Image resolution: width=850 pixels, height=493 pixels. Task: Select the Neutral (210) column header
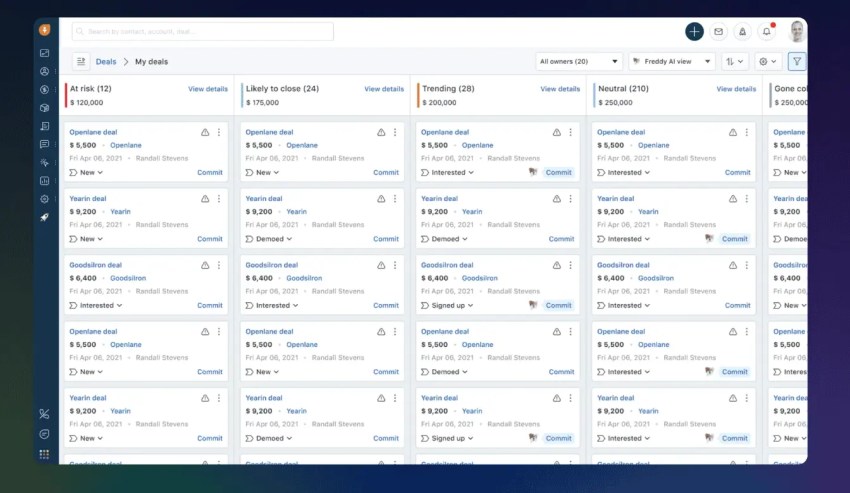(x=623, y=88)
